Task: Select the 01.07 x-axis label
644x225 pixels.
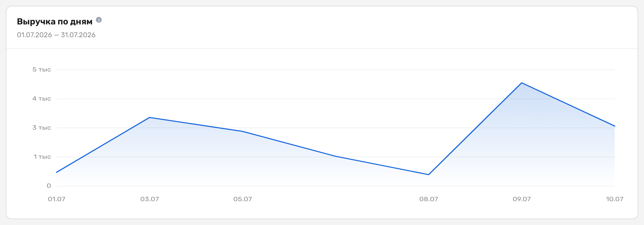Action: coord(57,199)
